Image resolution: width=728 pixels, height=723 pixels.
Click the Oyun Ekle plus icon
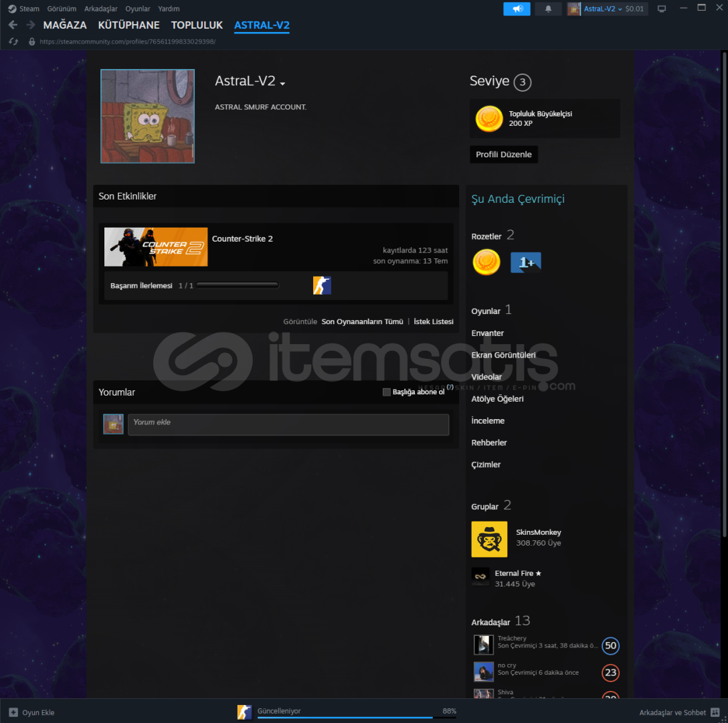click(13, 712)
